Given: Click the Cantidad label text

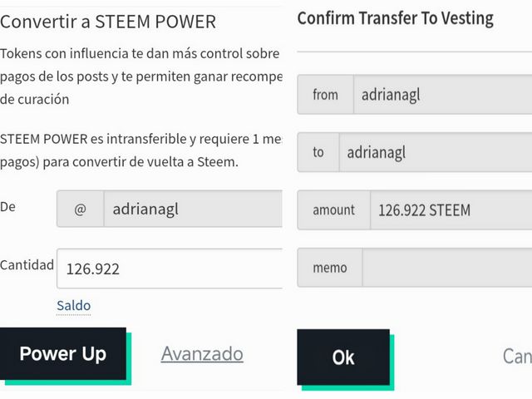Looking at the screenshot, I should [27, 265].
